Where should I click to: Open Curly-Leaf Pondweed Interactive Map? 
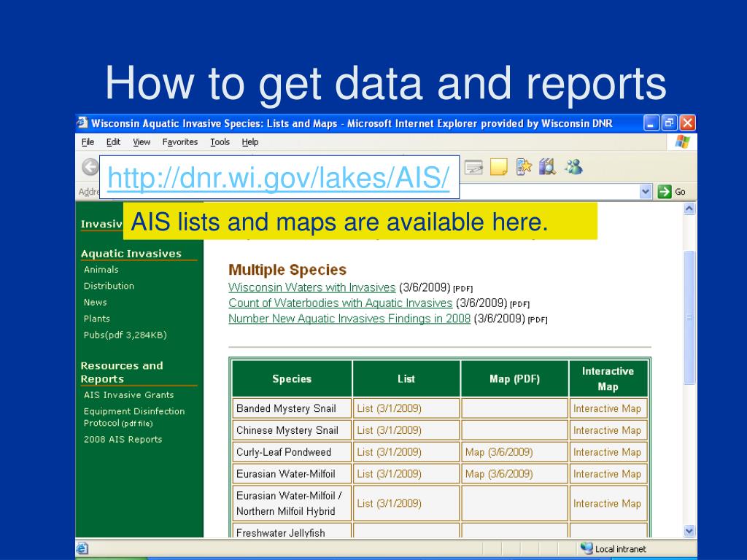(x=607, y=452)
